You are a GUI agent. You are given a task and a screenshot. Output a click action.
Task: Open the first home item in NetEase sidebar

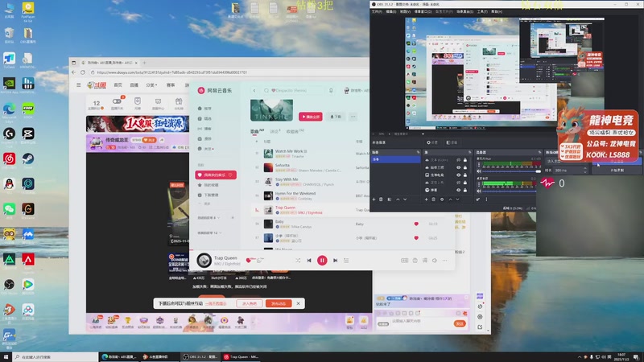205,109
